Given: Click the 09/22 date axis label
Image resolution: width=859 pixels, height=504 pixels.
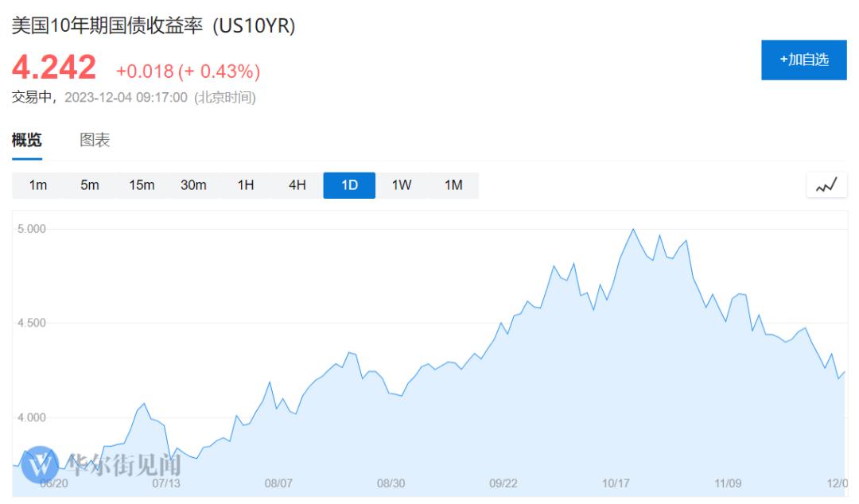Looking at the screenshot, I should click(x=503, y=483).
